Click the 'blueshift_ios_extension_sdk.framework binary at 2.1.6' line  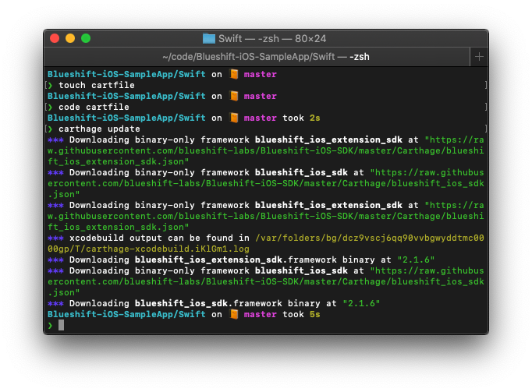point(241,260)
